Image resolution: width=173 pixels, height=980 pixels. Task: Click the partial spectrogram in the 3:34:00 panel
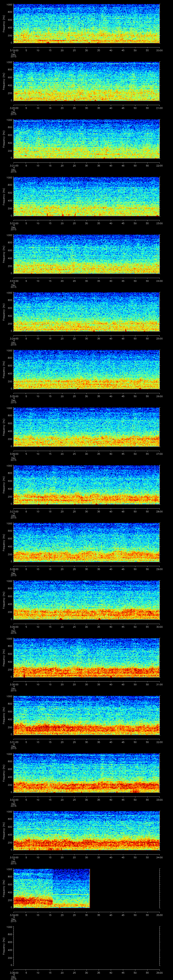(51, 888)
